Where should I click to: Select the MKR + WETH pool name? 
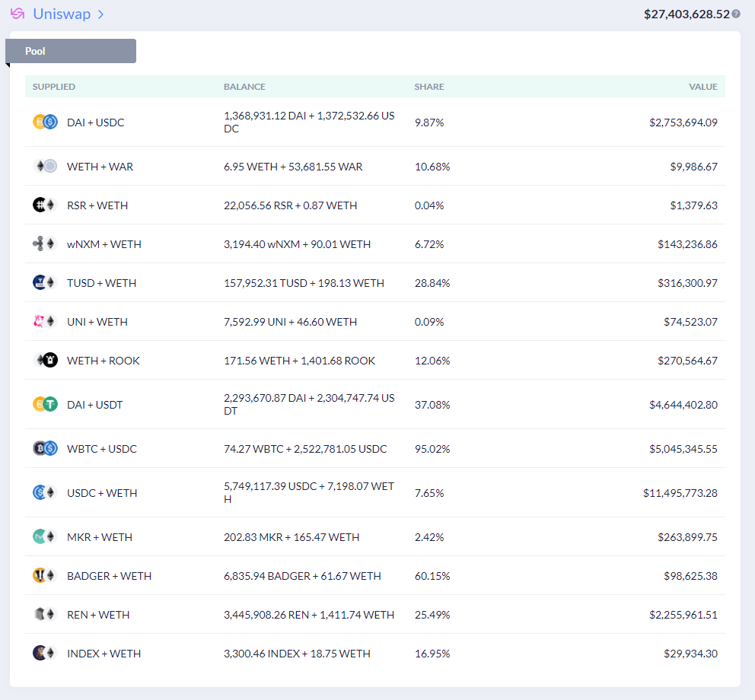pyautogui.click(x=100, y=537)
